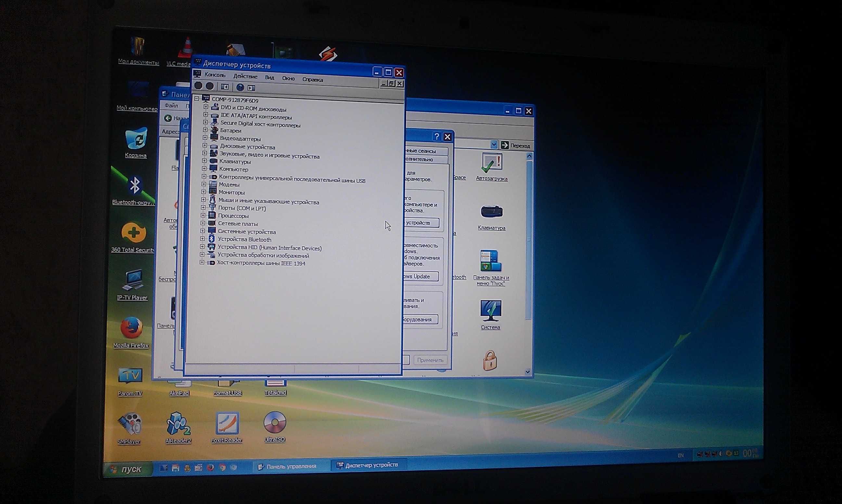Launch 360 Total Security from desktop
Screen dimensions: 842x504
pyautogui.click(x=133, y=237)
